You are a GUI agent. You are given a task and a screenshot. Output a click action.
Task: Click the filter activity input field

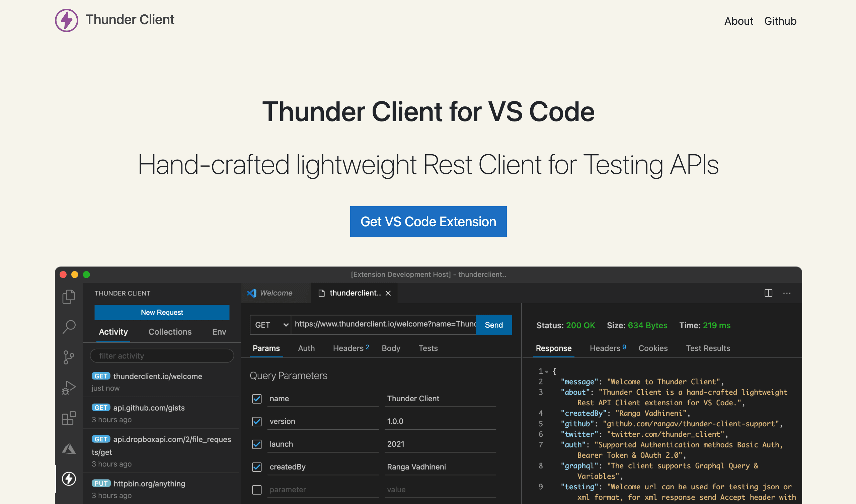click(x=162, y=356)
